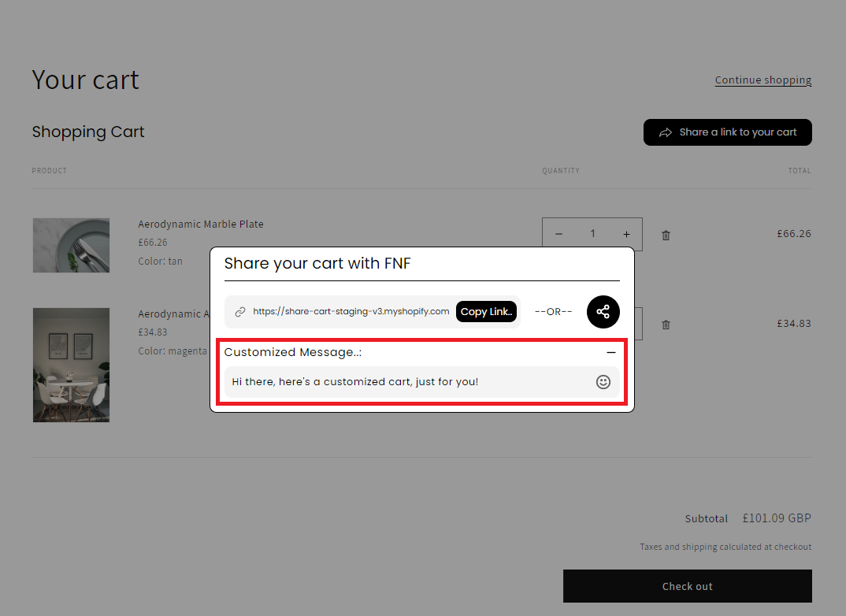The width and height of the screenshot is (846, 616).
Task: Open the Share a link to your cart dialog
Action: pyautogui.click(x=727, y=132)
